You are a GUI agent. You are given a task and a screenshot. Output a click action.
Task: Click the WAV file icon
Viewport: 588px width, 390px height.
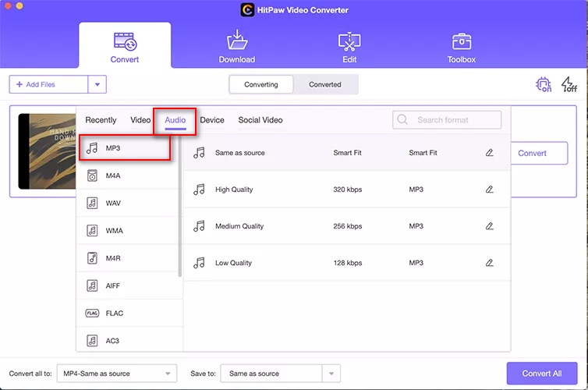coord(92,203)
